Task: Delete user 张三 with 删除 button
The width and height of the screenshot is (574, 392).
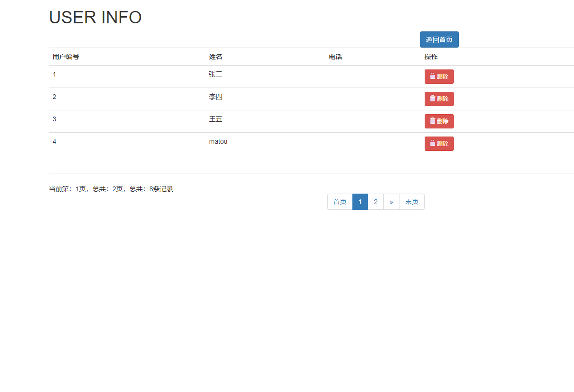Action: click(439, 77)
